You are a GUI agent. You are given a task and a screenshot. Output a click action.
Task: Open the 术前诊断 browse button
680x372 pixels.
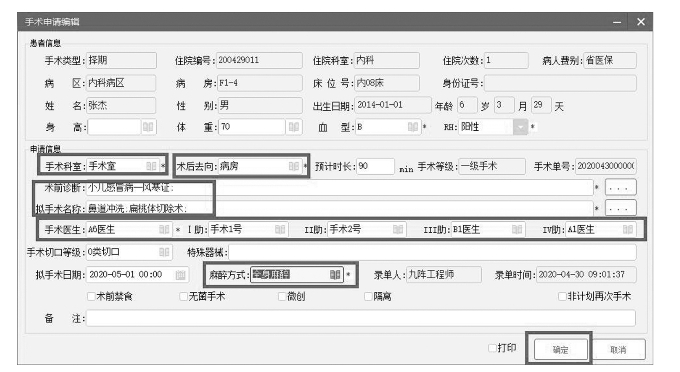coord(621,188)
